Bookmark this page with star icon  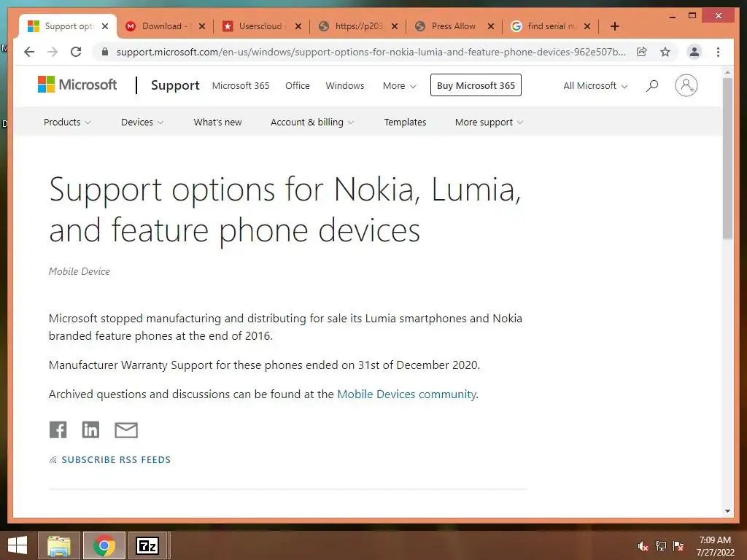[x=665, y=52]
